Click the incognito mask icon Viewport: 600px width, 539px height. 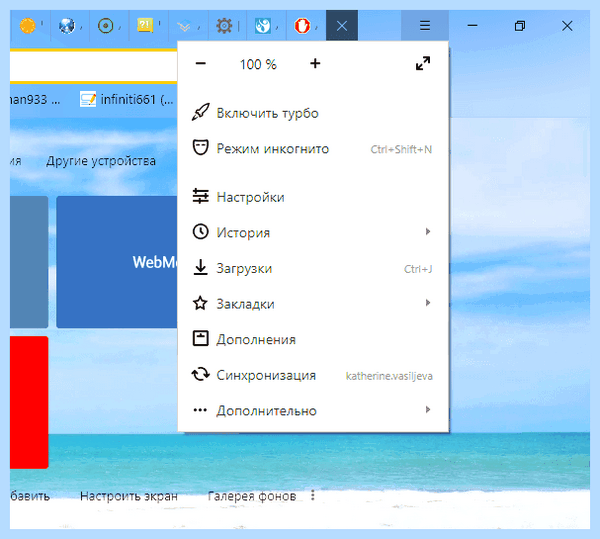tap(201, 147)
